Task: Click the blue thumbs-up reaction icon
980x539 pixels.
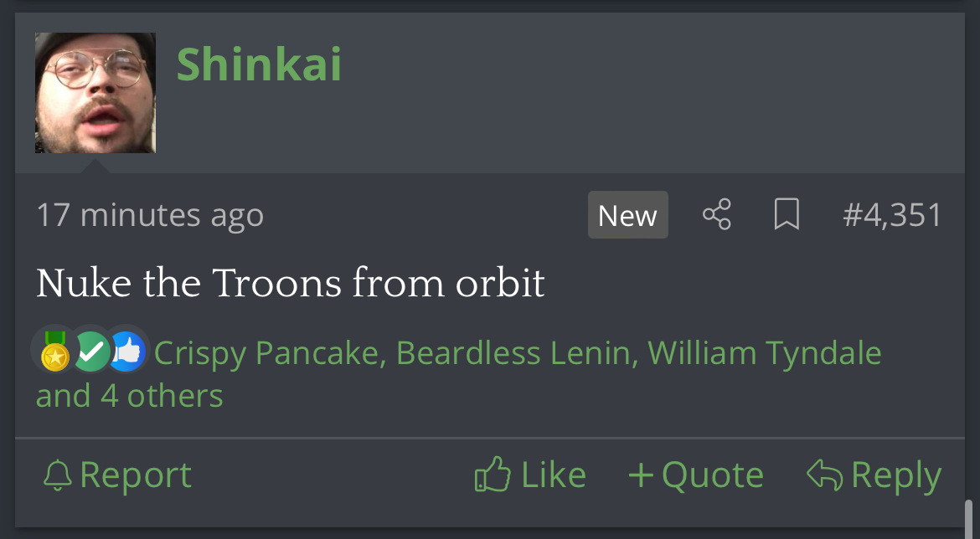Action: click(127, 353)
